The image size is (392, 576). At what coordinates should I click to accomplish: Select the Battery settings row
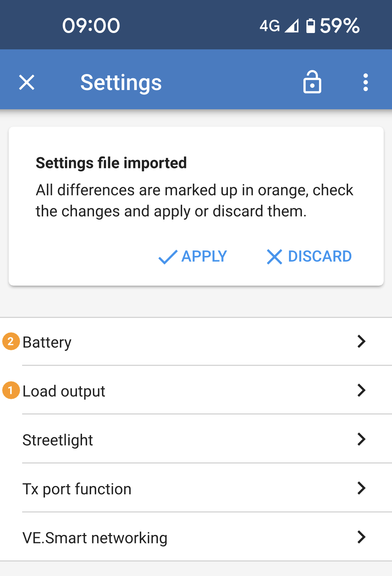pyautogui.click(x=145, y=341)
